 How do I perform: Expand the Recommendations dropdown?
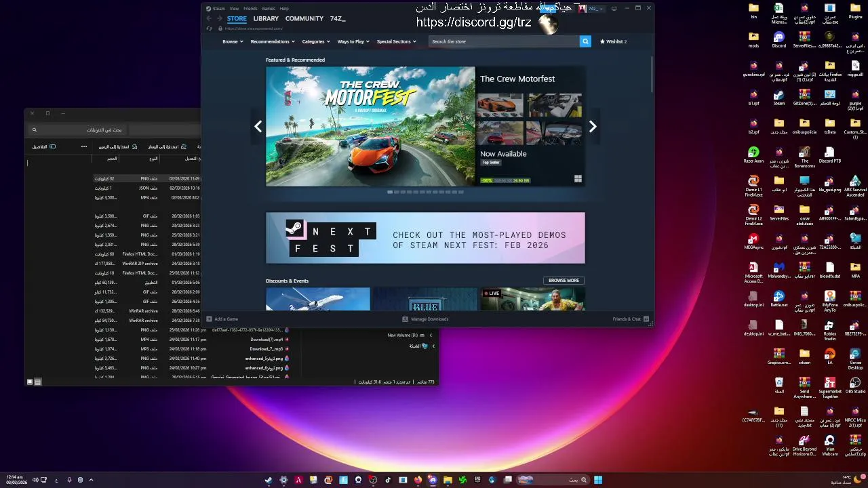click(272, 41)
